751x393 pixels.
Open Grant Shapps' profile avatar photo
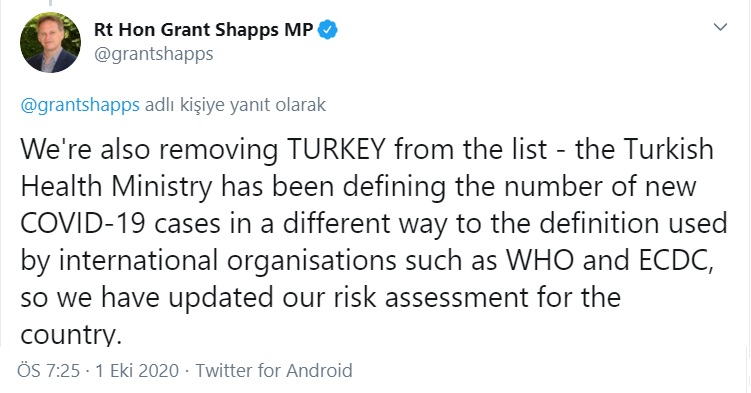pyautogui.click(x=50, y=43)
